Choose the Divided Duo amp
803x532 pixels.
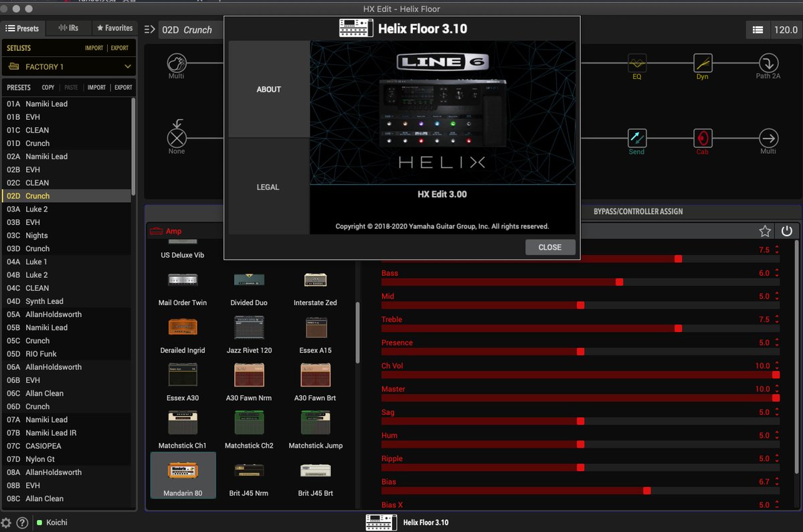click(x=249, y=288)
